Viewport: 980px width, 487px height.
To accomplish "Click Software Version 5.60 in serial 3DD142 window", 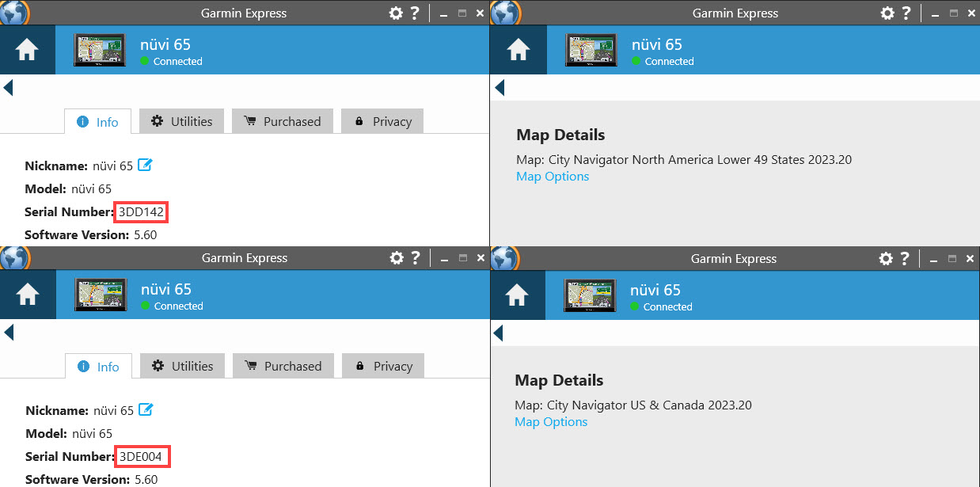I will [91, 234].
